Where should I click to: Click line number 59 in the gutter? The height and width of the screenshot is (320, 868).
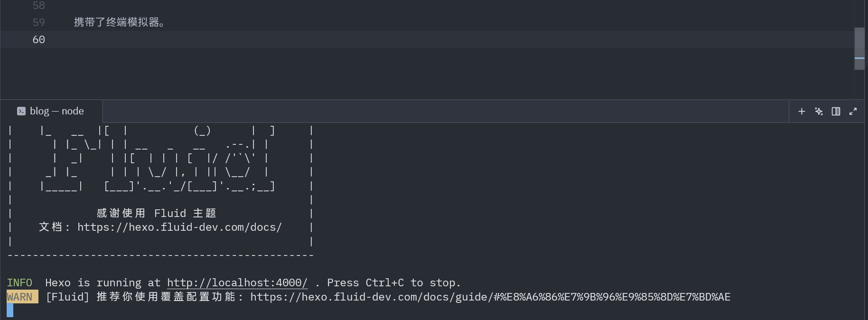tap(39, 22)
